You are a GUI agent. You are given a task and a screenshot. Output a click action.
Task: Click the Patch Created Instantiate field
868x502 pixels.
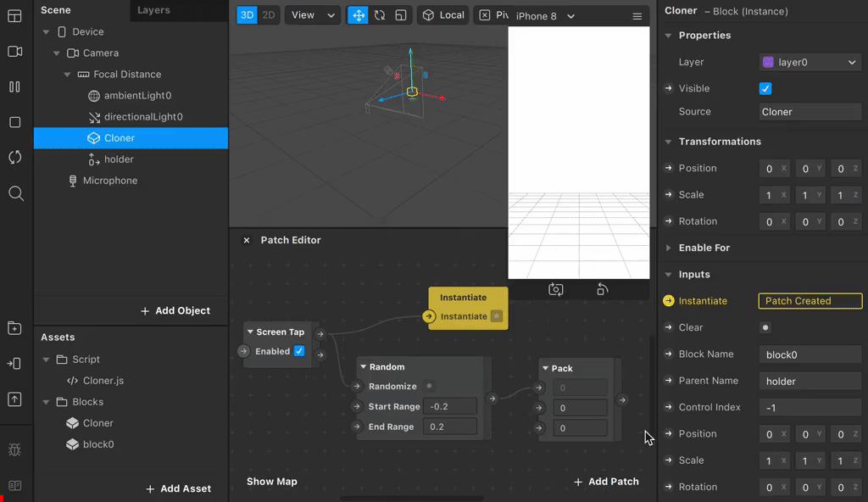tap(810, 301)
